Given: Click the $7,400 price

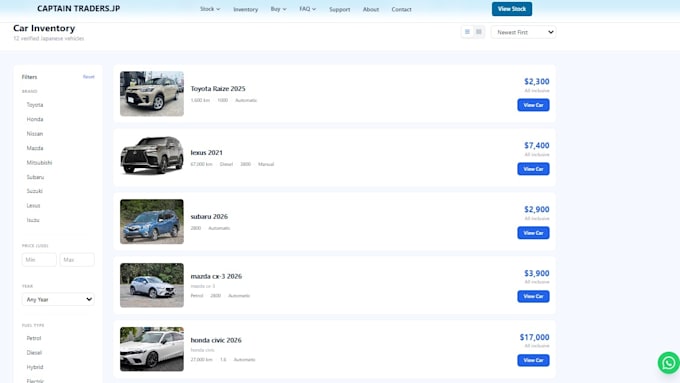Looking at the screenshot, I should pos(536,145).
